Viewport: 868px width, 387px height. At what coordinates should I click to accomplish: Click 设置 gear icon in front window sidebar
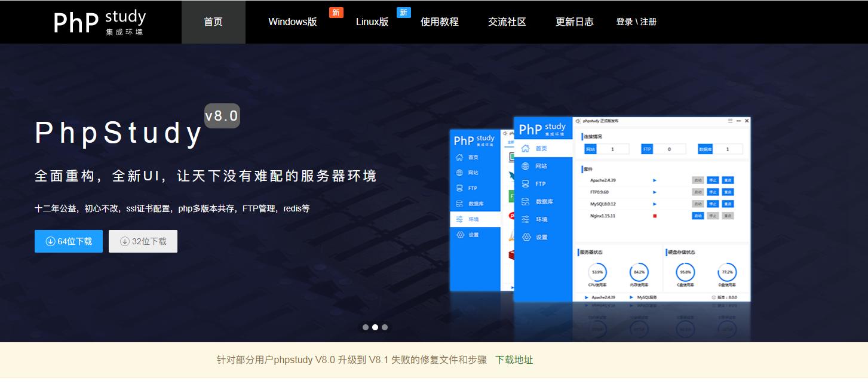(x=526, y=237)
